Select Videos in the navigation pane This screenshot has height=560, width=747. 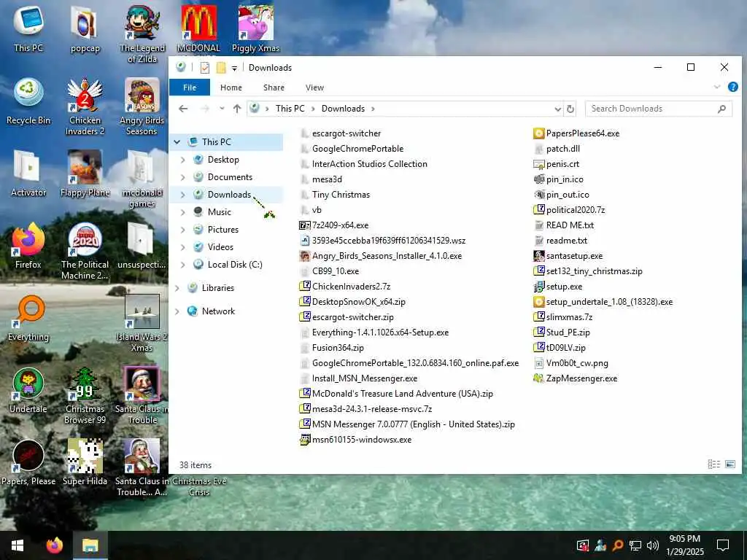click(220, 247)
